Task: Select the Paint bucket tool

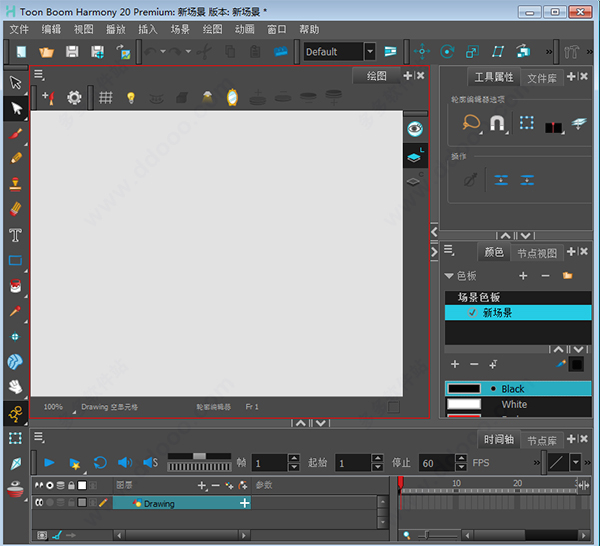Action: click(15, 287)
